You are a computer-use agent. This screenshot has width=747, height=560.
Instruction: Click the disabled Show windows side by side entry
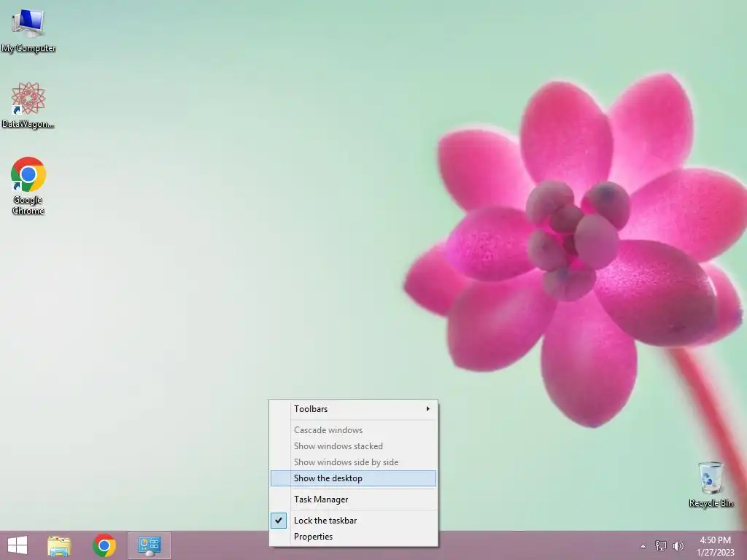pos(354,462)
